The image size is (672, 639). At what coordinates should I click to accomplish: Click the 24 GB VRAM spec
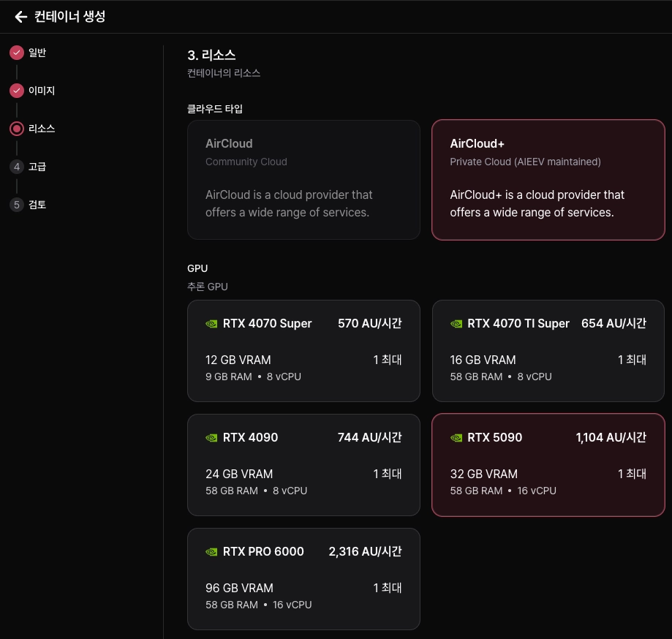point(239,474)
